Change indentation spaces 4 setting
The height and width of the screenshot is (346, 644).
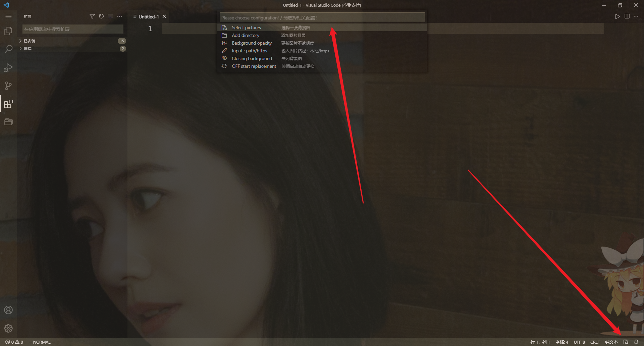(x=562, y=342)
